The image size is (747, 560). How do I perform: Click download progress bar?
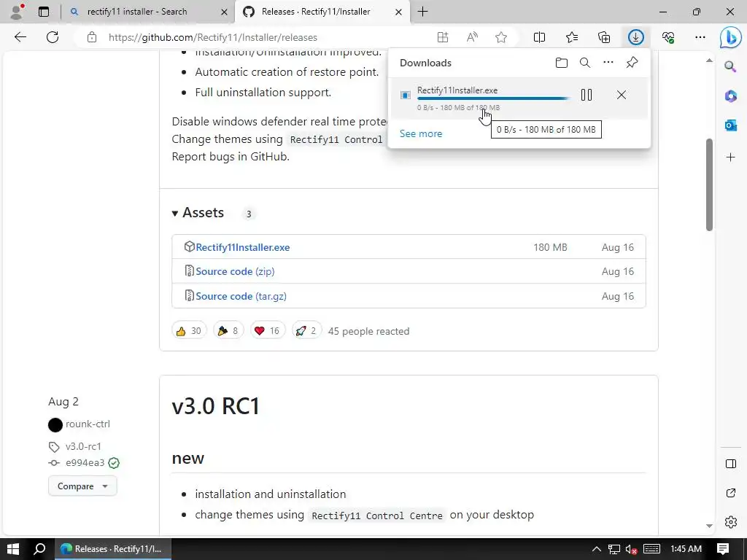[x=493, y=98]
